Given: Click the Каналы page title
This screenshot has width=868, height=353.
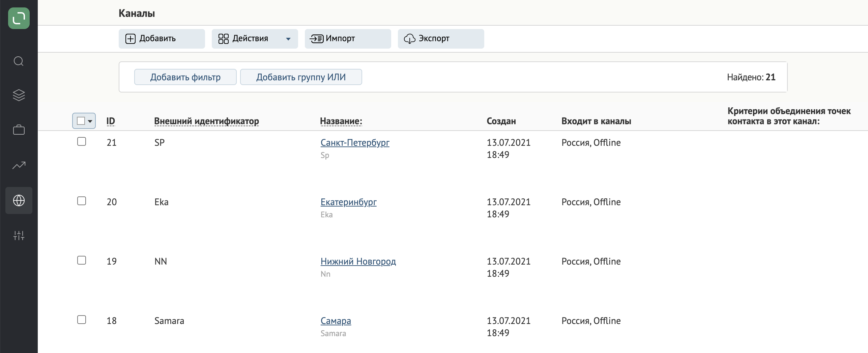Looking at the screenshot, I should [x=137, y=13].
